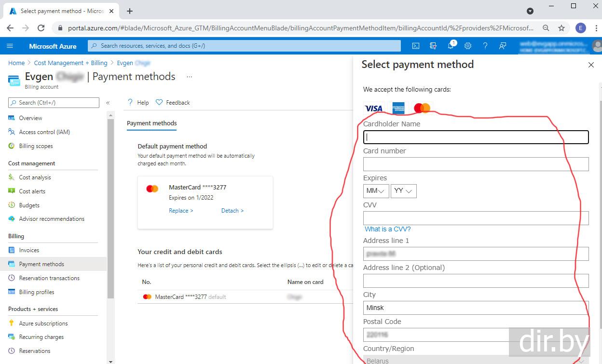Click the Address line 2 field
602x364 pixels.
(x=476, y=281)
